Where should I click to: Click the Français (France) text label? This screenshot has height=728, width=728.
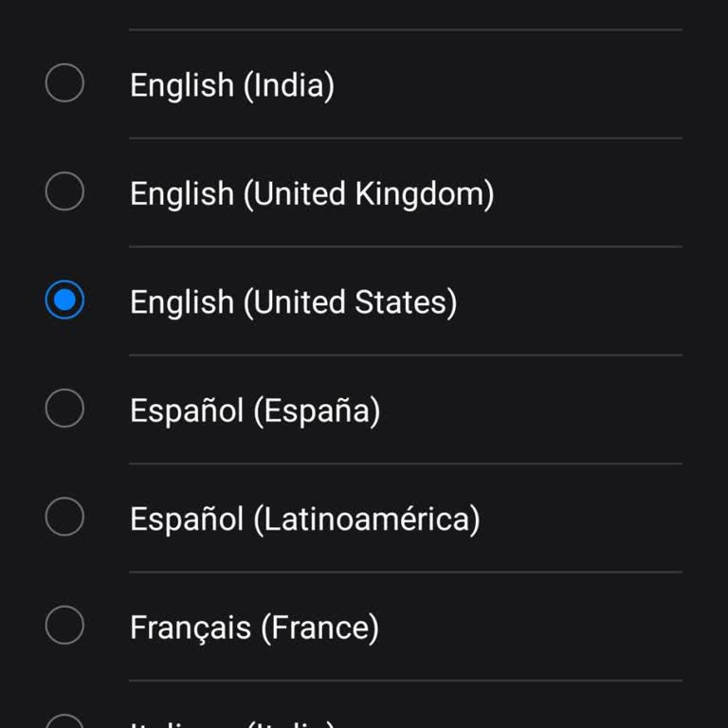[x=254, y=627]
